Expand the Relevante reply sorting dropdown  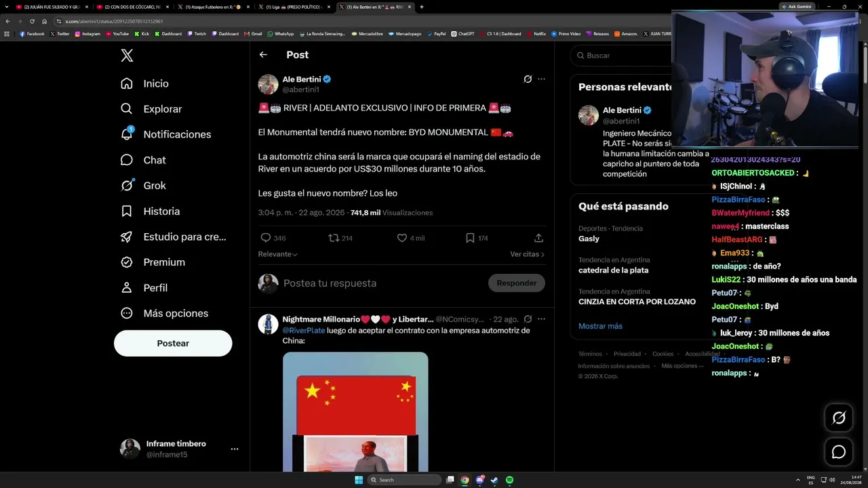277,254
